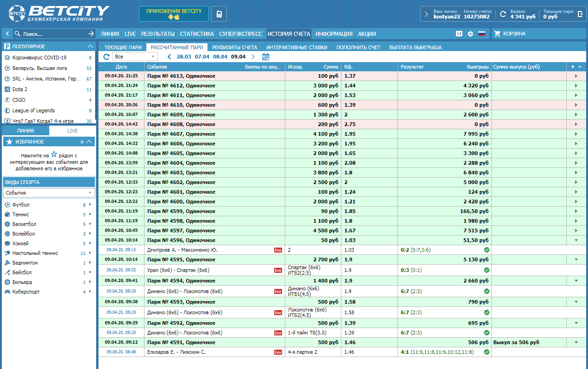
Task: Open the Статистика menu item
Action: [197, 34]
